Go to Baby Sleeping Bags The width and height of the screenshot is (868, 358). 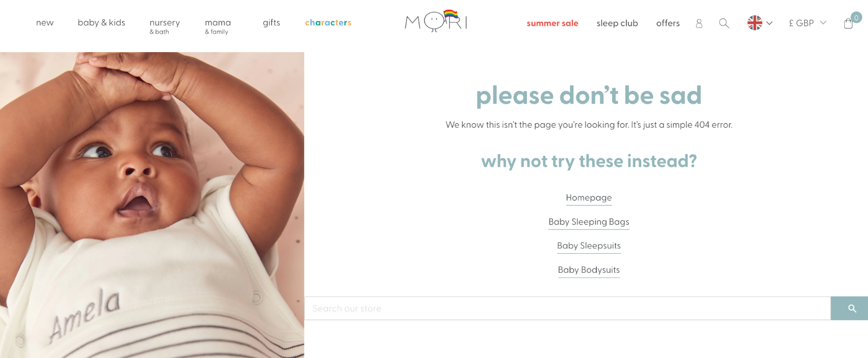tap(589, 222)
